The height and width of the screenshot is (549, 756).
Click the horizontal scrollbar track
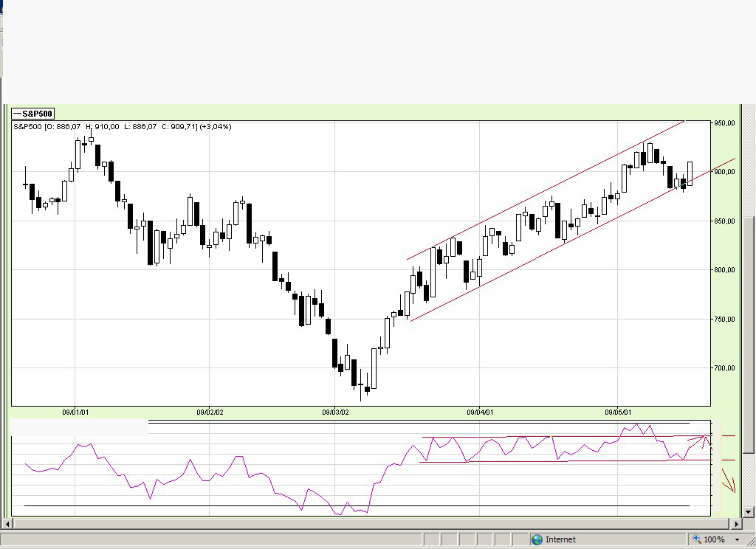pos(371,523)
